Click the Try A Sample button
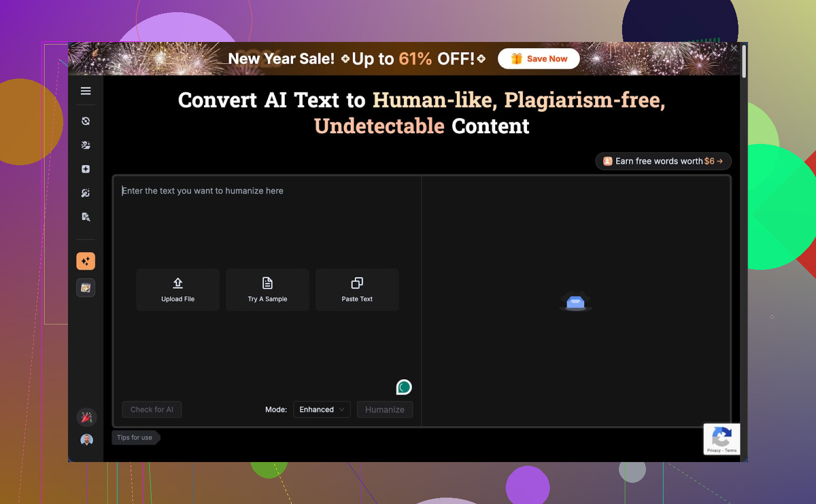Image resolution: width=816 pixels, height=504 pixels. [x=267, y=289]
